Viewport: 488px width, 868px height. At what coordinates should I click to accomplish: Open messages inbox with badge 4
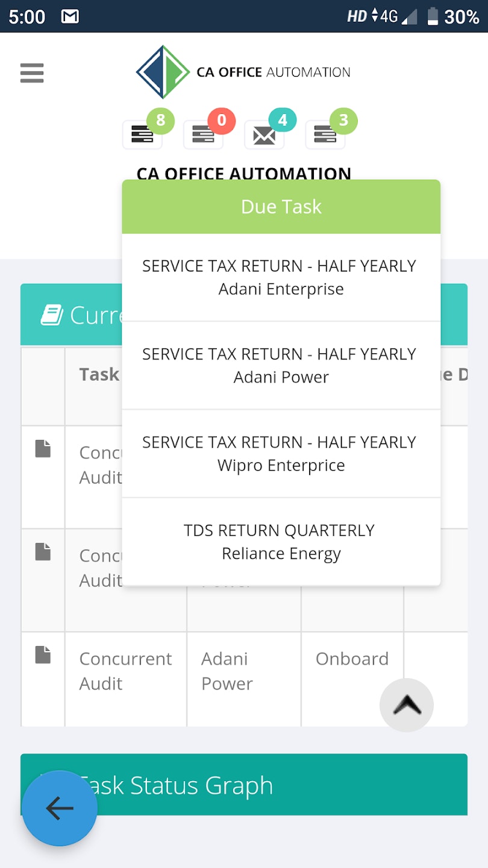[x=264, y=134]
